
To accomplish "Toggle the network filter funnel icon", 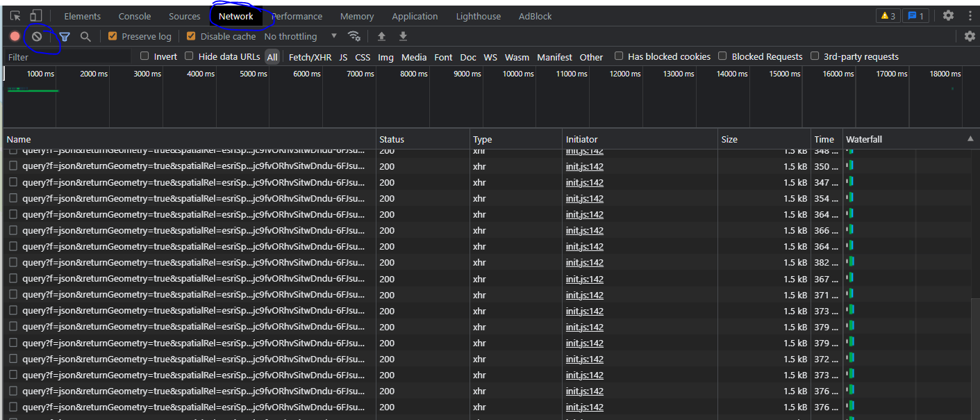I will tap(64, 37).
